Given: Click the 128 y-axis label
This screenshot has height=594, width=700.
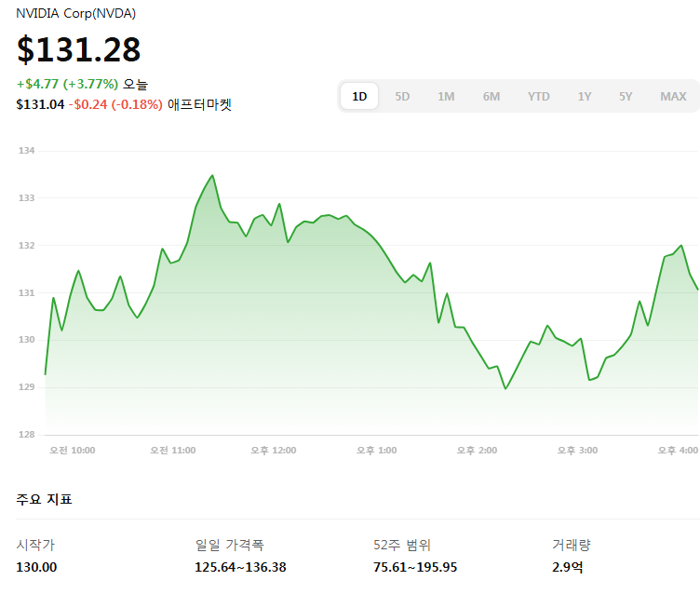Looking at the screenshot, I should coord(26,434).
